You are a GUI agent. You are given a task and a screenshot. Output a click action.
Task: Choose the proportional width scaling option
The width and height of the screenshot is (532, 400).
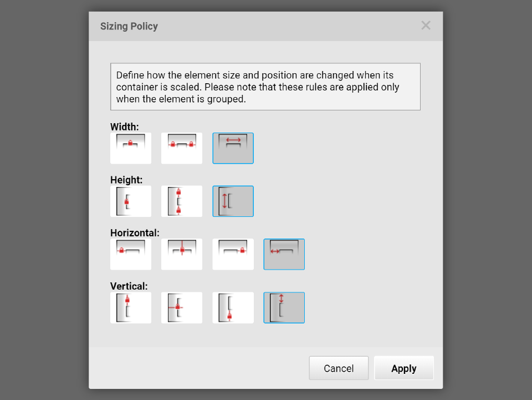(x=233, y=148)
